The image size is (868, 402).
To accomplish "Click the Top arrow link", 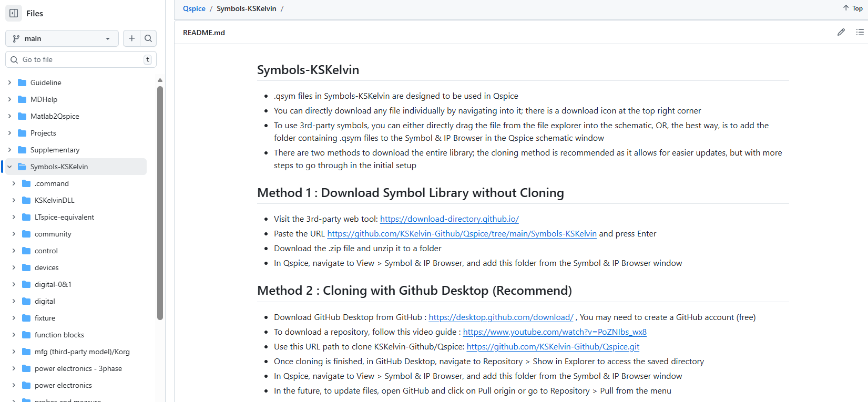I will 853,8.
